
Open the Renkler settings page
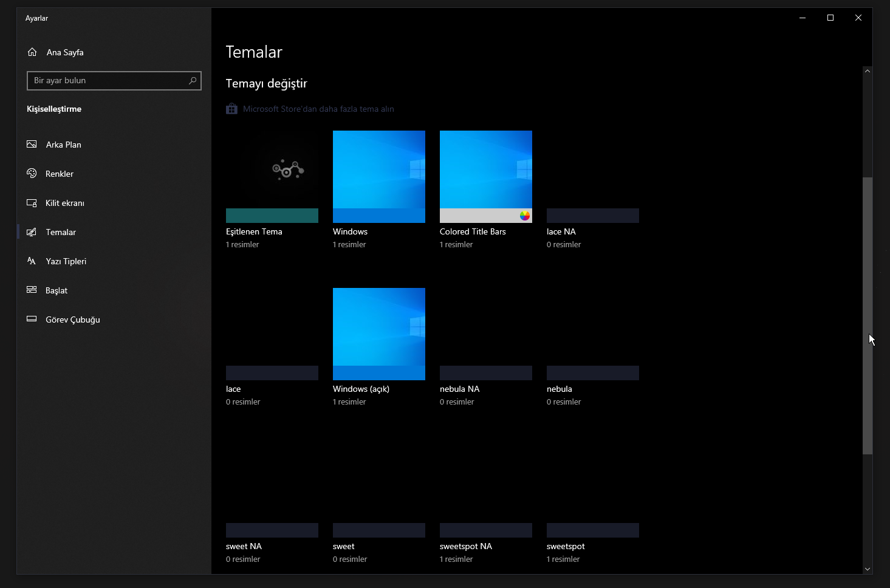(x=114, y=174)
